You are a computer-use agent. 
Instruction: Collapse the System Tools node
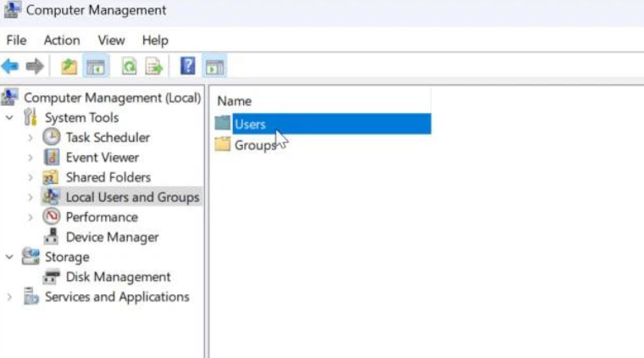pos(9,118)
